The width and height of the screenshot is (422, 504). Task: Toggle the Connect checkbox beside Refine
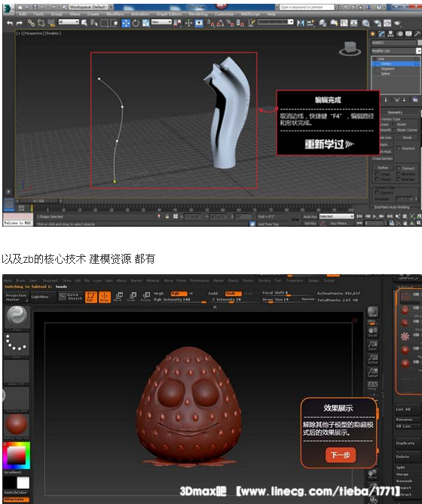(x=399, y=168)
